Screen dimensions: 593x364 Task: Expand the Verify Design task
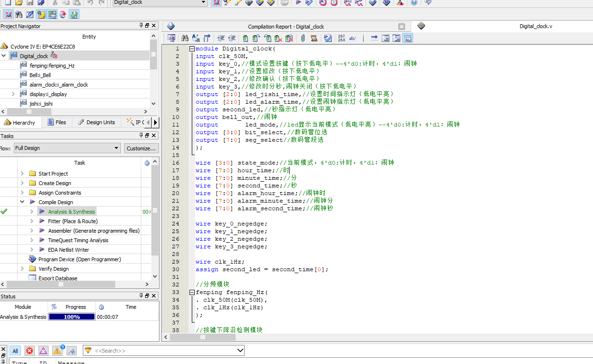click(x=22, y=269)
